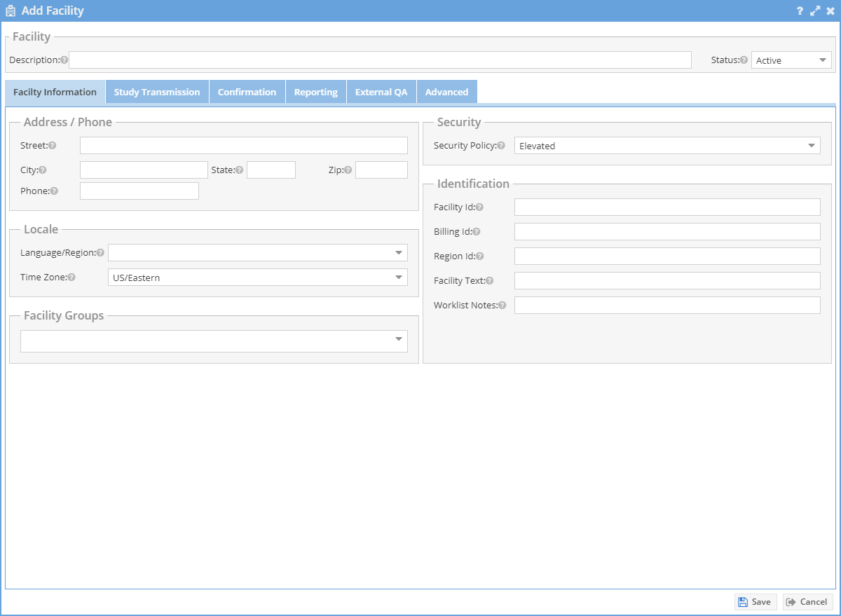
Task: Click the Zip input field
Action: (x=381, y=170)
